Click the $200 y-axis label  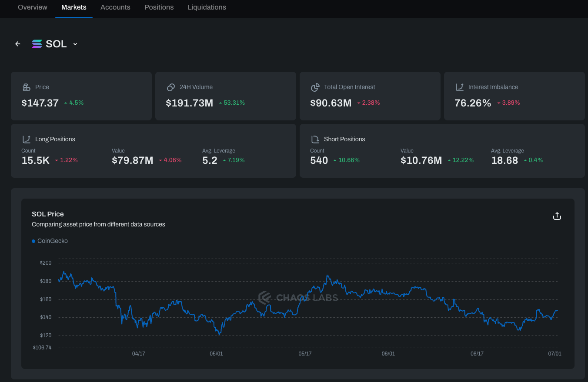(x=46, y=263)
